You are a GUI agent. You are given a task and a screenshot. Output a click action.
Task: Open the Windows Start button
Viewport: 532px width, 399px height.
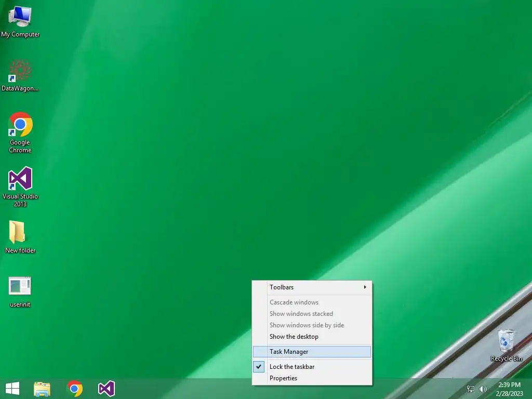click(12, 389)
